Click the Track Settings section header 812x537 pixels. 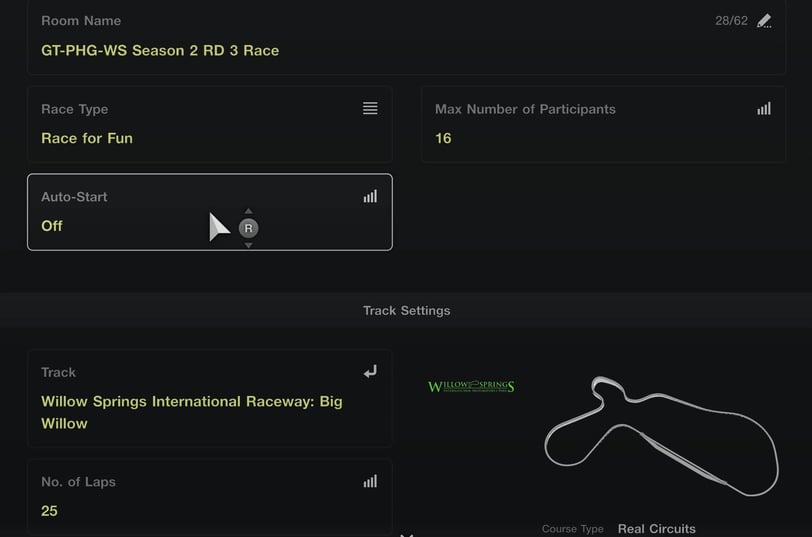[406, 310]
